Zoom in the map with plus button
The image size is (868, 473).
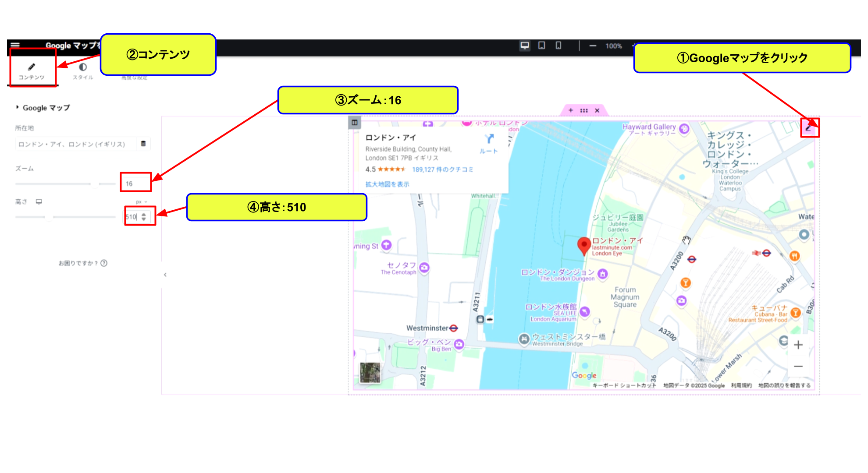click(x=798, y=345)
